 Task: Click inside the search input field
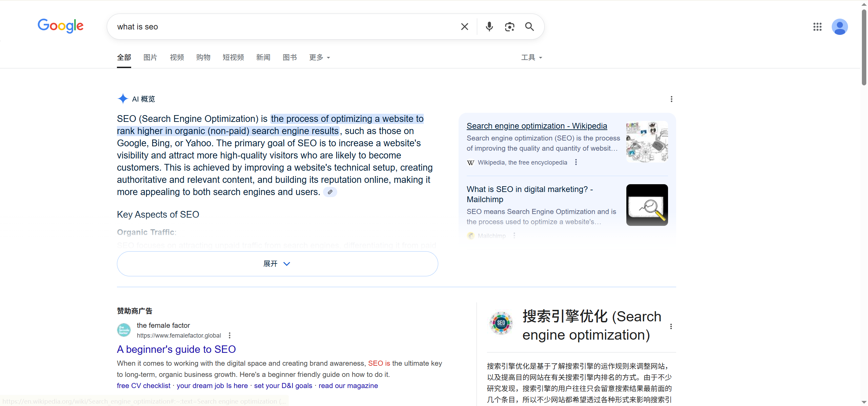click(271, 27)
